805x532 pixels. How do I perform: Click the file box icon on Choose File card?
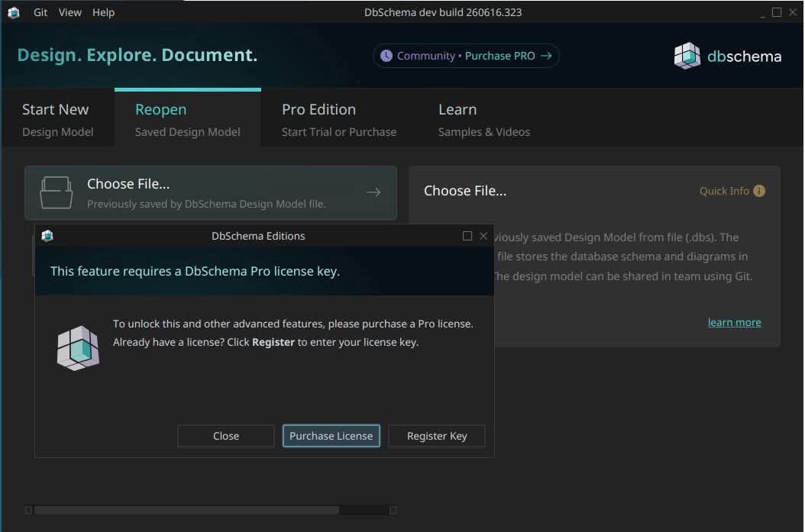click(56, 192)
